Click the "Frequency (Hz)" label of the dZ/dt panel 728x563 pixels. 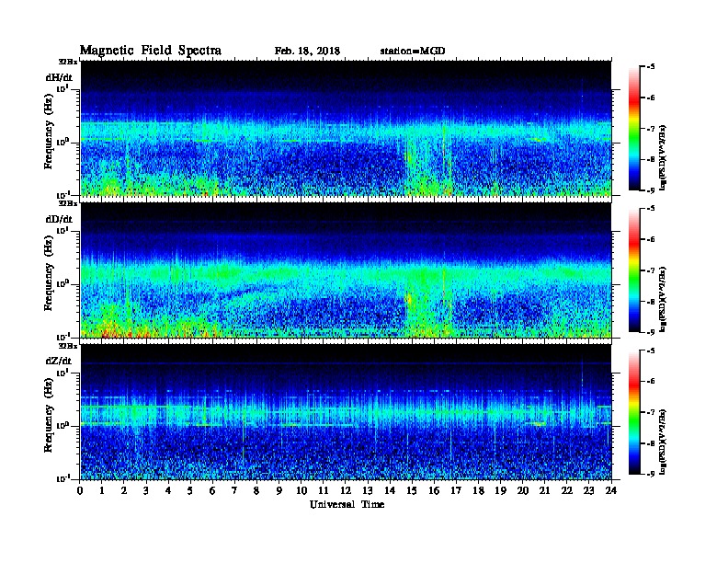coord(49,416)
